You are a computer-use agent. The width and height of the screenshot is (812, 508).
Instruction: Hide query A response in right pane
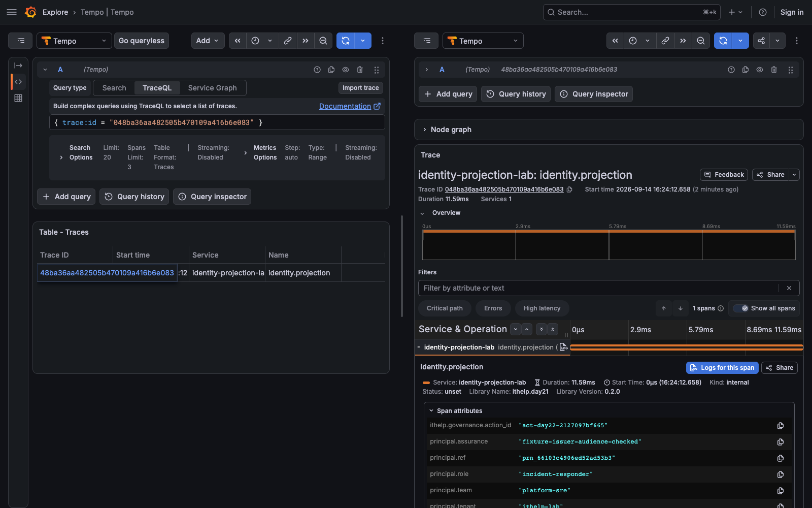[x=760, y=70]
